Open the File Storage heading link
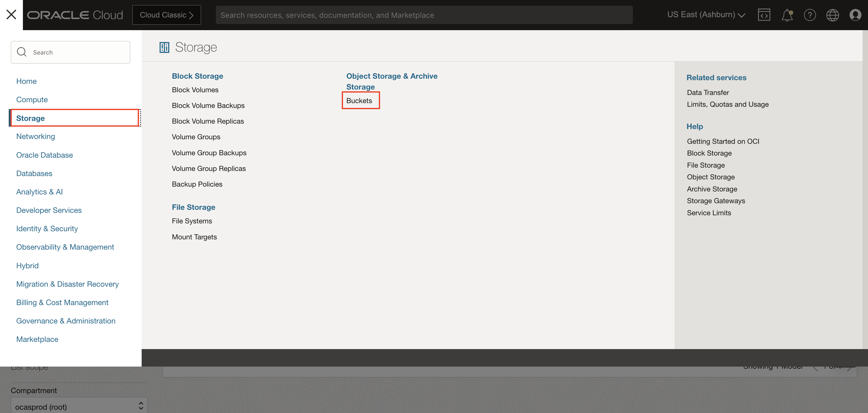Screen dimensions: 868x413 tap(193, 207)
